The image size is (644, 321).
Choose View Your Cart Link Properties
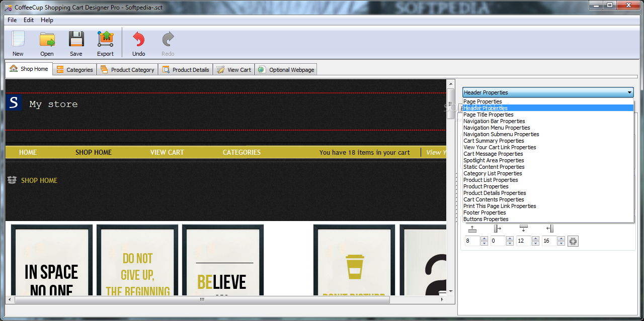tap(548, 147)
